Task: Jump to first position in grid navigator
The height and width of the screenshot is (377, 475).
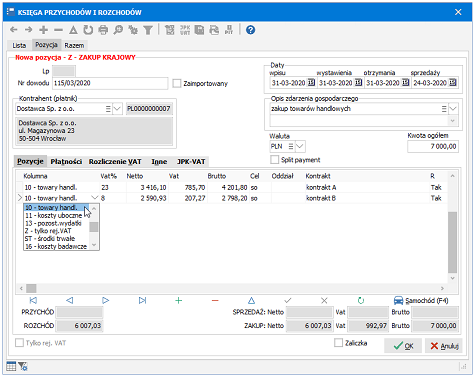Action: (x=33, y=300)
